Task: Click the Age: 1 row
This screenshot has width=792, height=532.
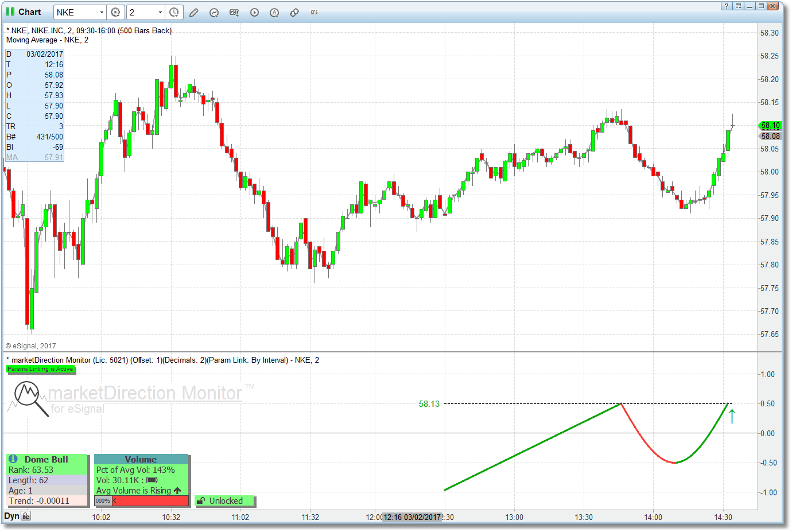Action: [x=47, y=491]
